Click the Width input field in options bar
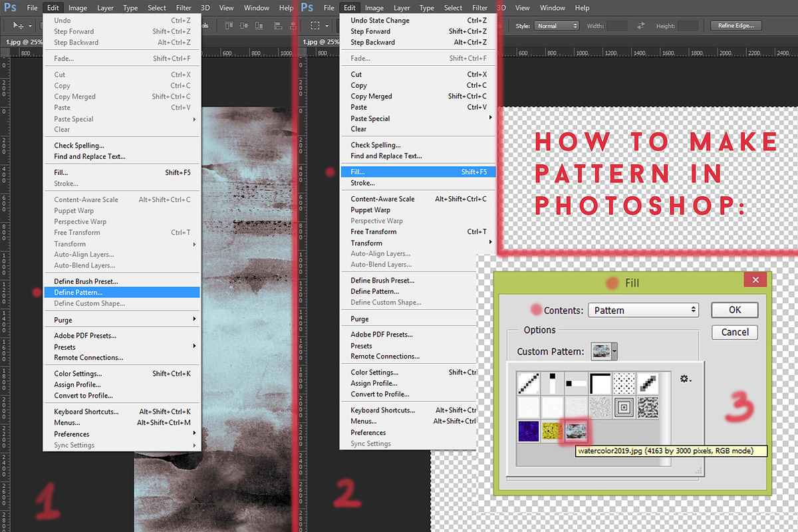 [616, 26]
